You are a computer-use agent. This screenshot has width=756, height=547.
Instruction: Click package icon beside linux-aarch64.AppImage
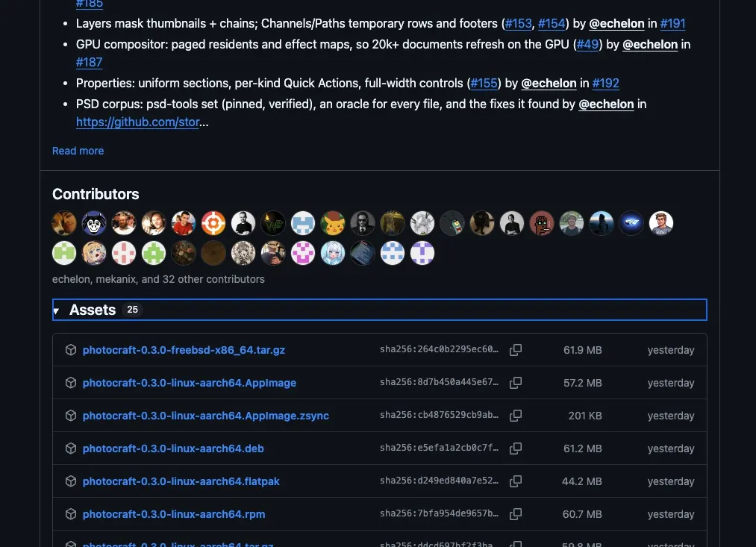pyautogui.click(x=71, y=383)
